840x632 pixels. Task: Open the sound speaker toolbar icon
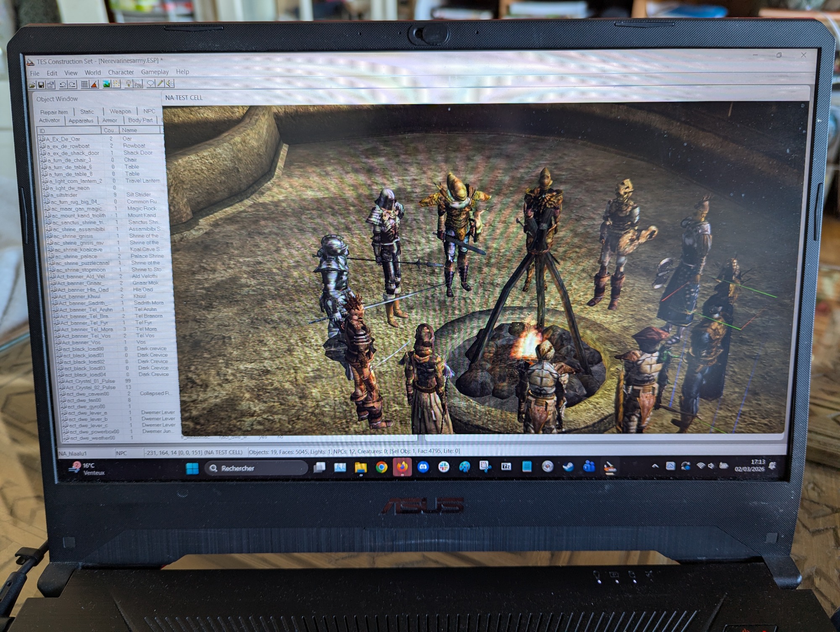[170, 84]
